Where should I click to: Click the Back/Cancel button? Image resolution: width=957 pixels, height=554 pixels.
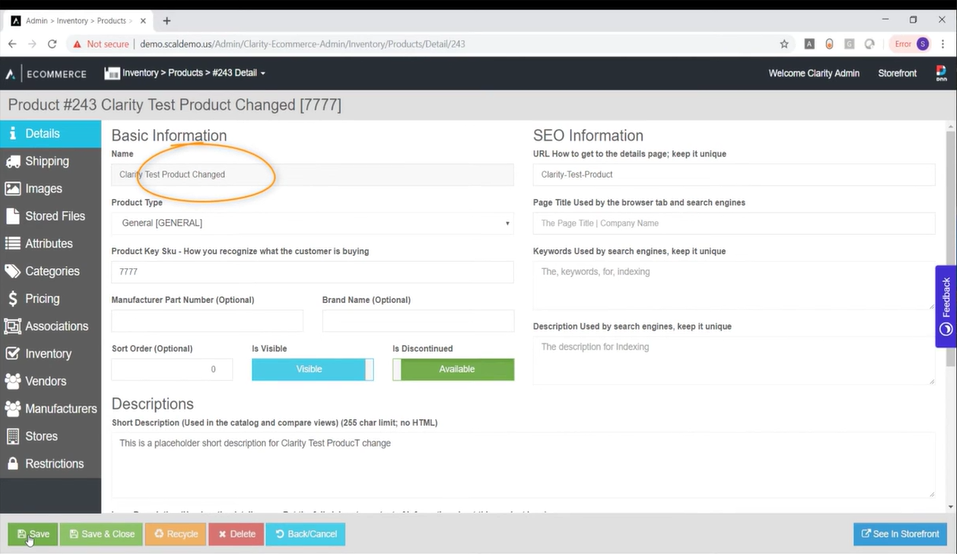[x=306, y=534]
